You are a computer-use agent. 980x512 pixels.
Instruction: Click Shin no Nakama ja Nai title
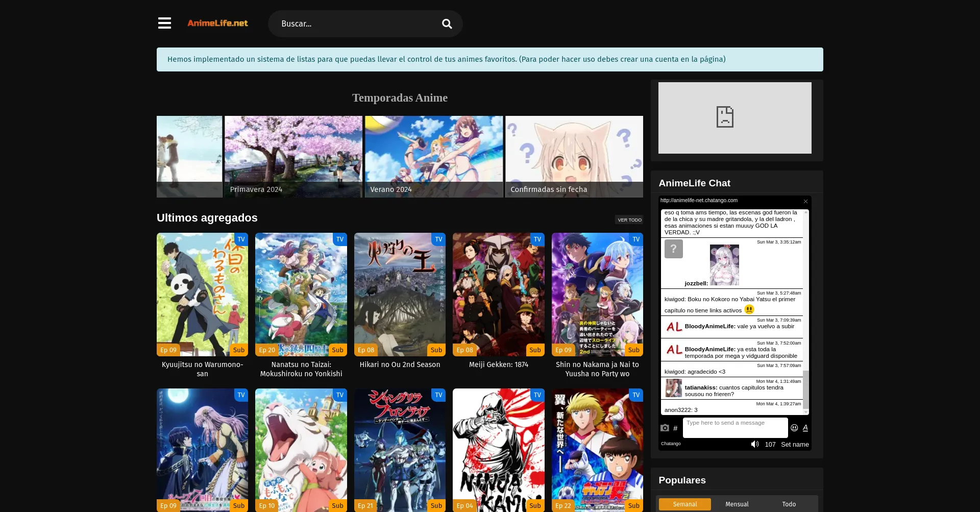(597, 369)
